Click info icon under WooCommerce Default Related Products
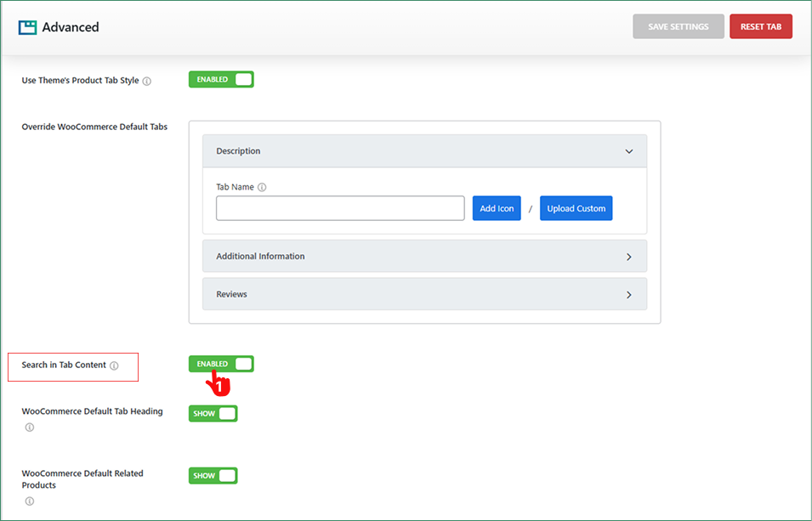The image size is (812, 521). tap(30, 501)
